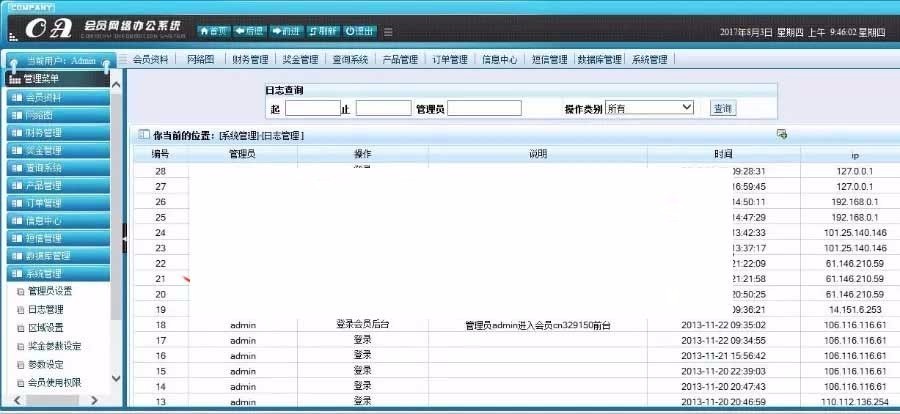Expand 数据库管理 section in the sidebar
Screen dimensions: 900x414
pos(58,256)
